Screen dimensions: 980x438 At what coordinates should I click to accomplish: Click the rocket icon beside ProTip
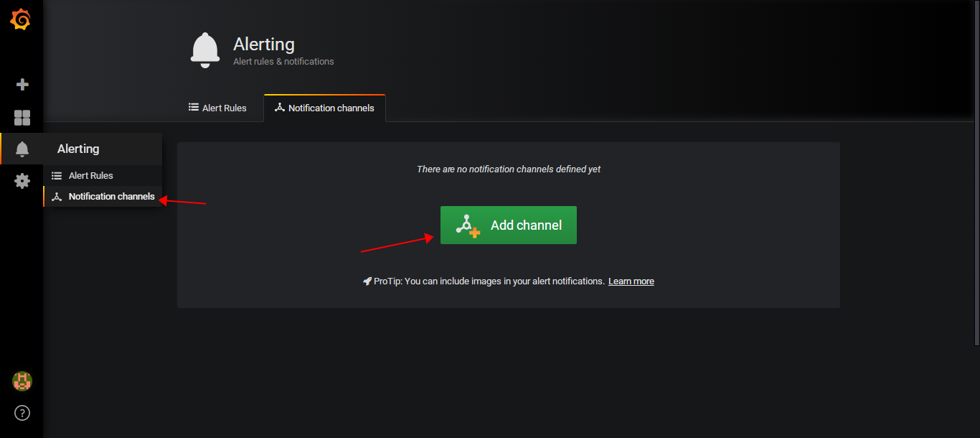[x=367, y=281]
